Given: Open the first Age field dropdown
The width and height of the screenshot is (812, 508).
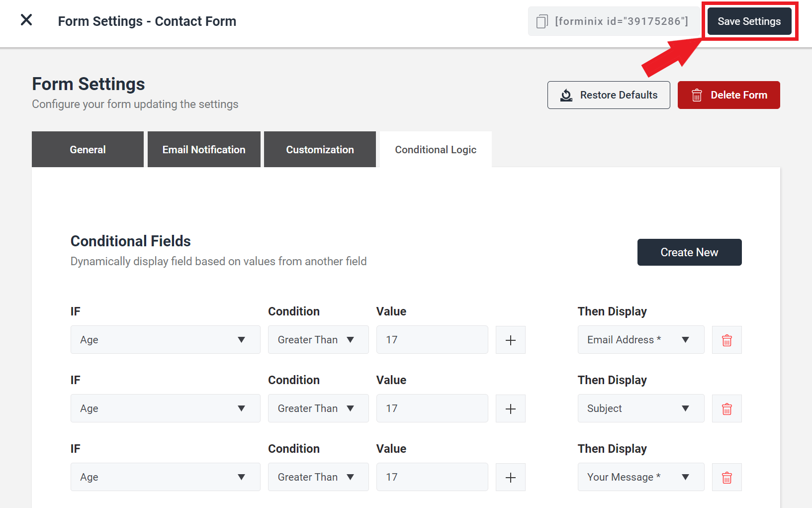Looking at the screenshot, I should 165,339.
